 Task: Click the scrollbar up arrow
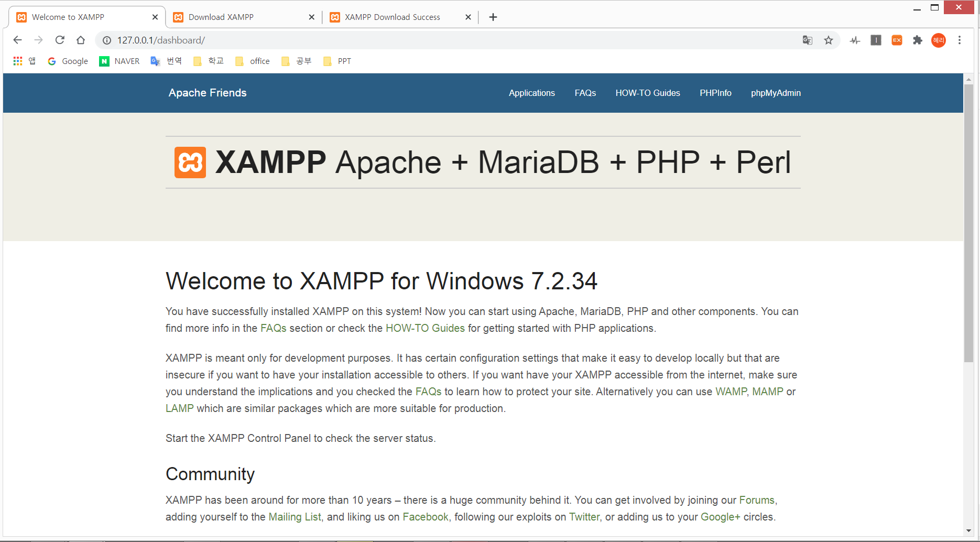968,79
